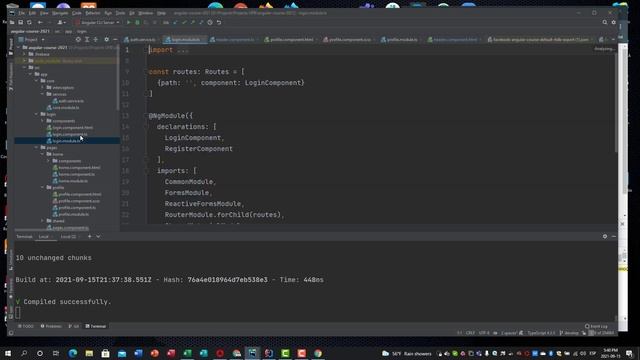Click Expand All icon in Project panel

(87, 40)
